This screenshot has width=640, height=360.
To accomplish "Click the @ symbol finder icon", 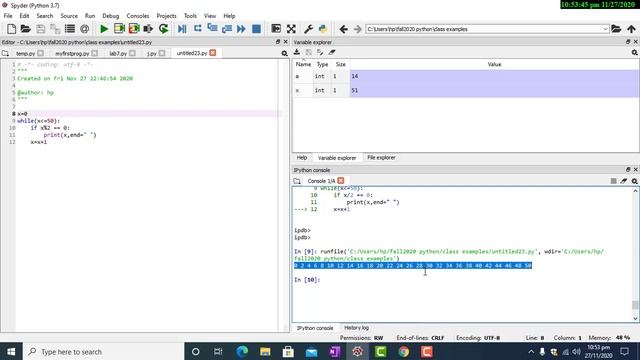I will click(84, 29).
